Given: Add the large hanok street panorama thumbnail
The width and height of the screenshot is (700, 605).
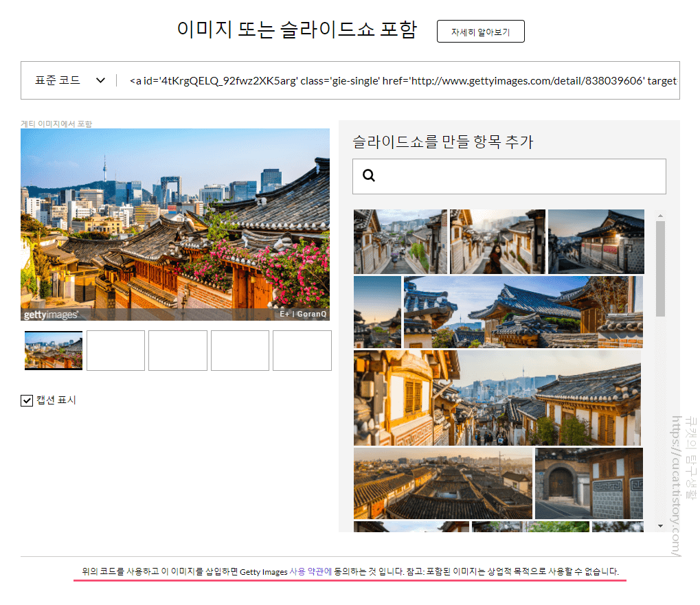Looking at the screenshot, I should coord(497,398).
